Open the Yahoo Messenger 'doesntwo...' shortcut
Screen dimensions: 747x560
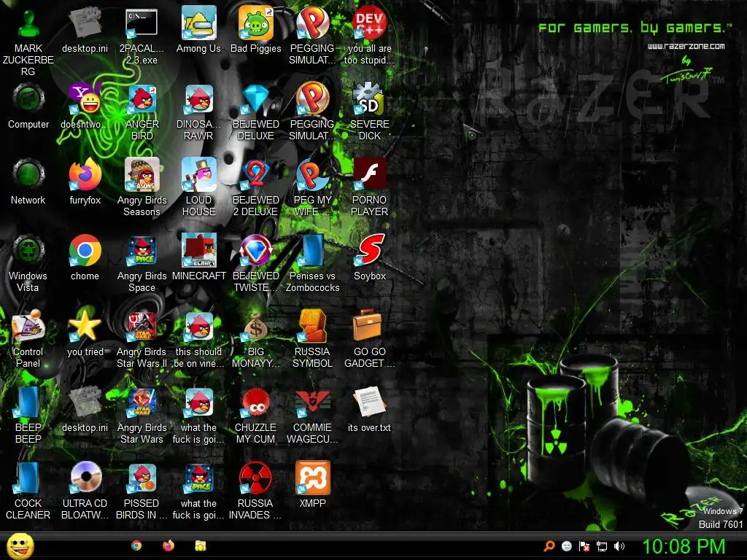[x=85, y=98]
